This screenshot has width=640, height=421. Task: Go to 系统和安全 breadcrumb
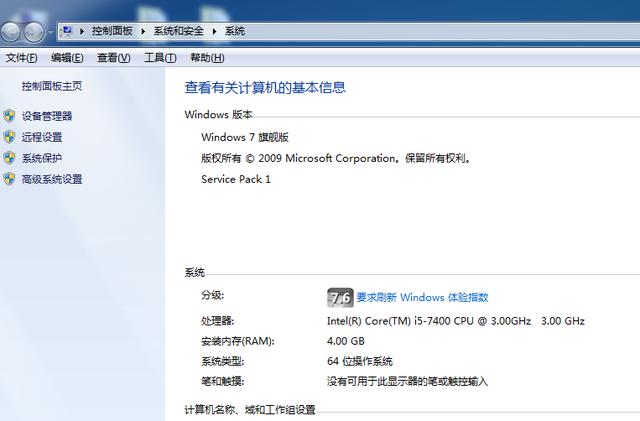[x=178, y=31]
